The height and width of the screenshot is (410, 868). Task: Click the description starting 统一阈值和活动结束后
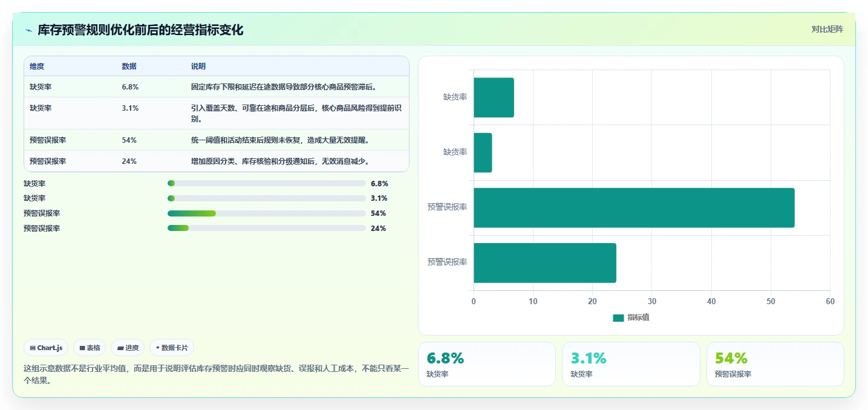click(280, 140)
